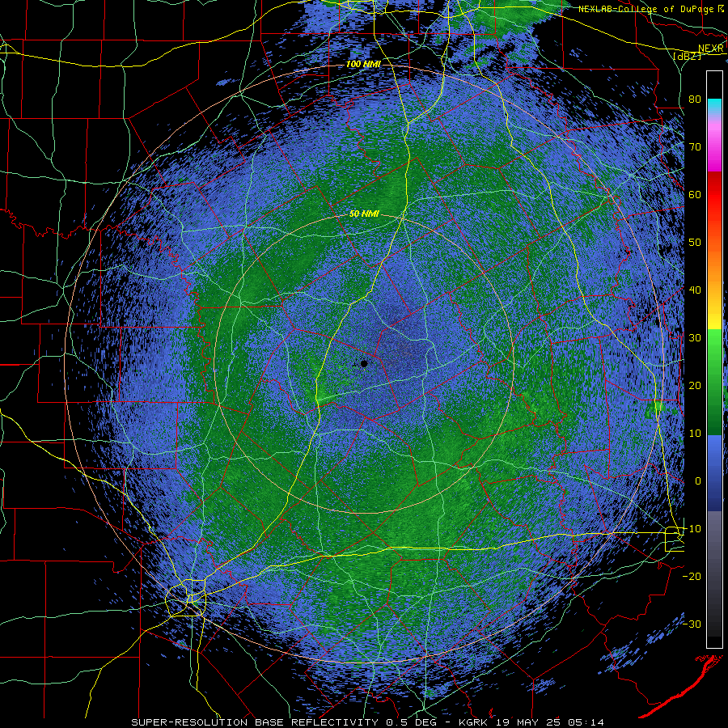Click the yellow band of the color bar

(x=714, y=322)
